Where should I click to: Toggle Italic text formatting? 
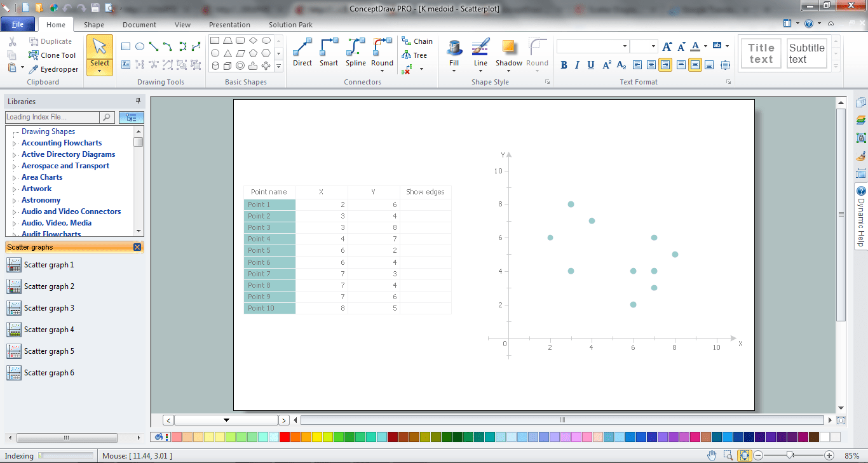[x=577, y=65]
